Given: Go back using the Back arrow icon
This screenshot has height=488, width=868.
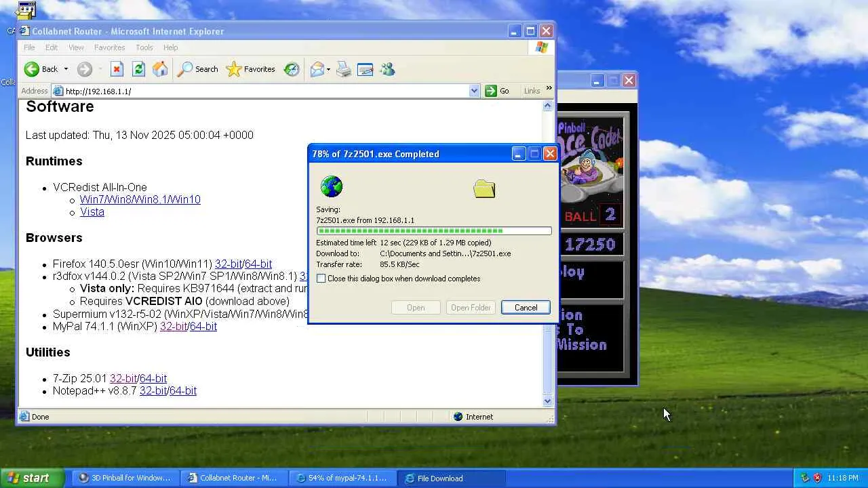Looking at the screenshot, I should (x=32, y=69).
